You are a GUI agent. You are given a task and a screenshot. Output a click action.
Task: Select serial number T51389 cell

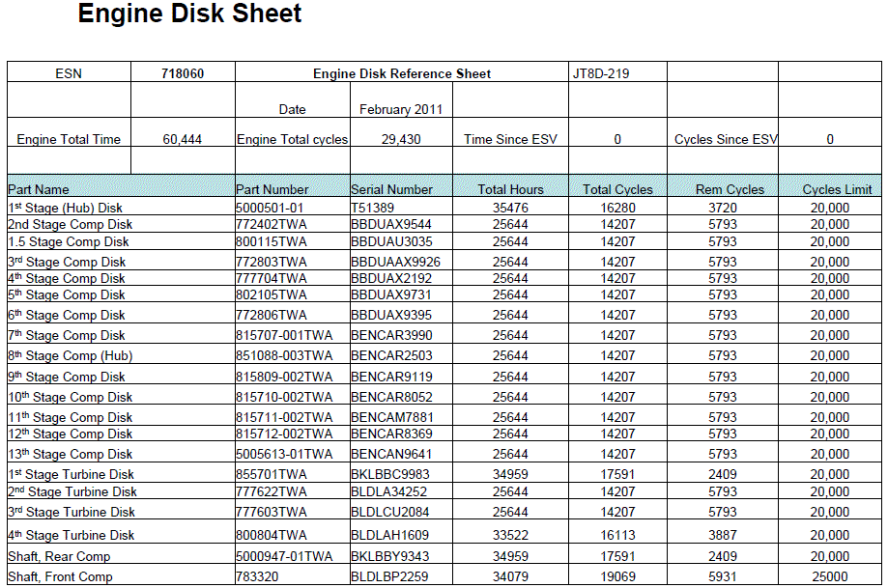372,208
